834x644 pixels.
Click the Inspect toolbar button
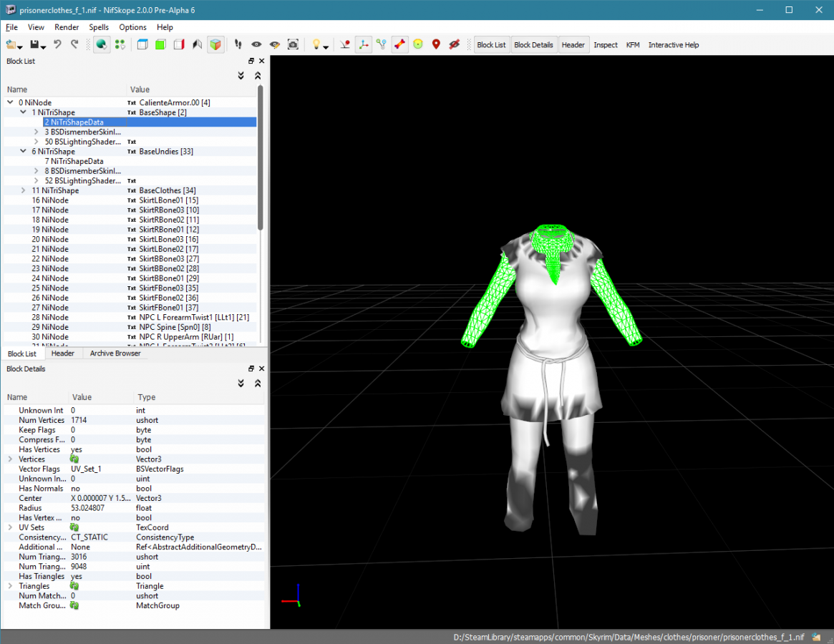pyautogui.click(x=606, y=44)
